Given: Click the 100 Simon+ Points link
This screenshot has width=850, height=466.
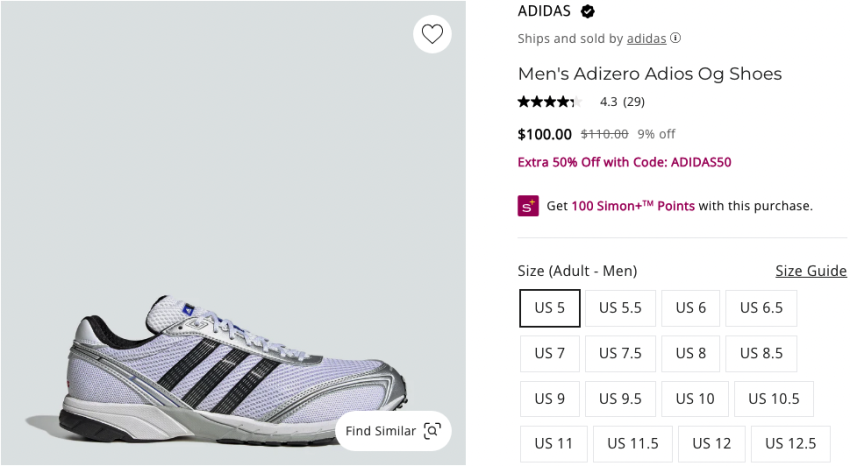Looking at the screenshot, I should click(x=633, y=206).
